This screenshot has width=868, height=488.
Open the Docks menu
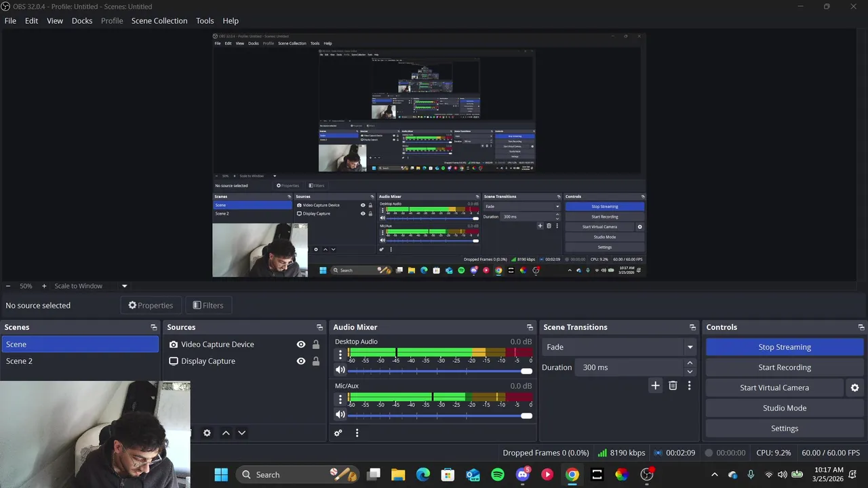[82, 21]
